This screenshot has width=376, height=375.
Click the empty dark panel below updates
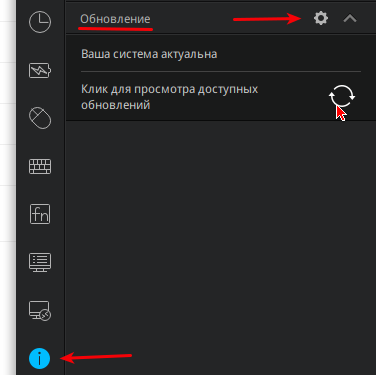click(x=221, y=248)
